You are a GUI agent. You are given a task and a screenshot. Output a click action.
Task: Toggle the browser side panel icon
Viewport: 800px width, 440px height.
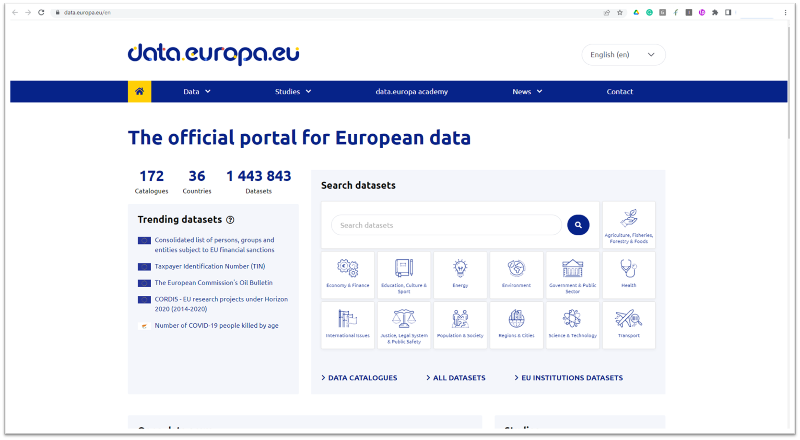(728, 12)
